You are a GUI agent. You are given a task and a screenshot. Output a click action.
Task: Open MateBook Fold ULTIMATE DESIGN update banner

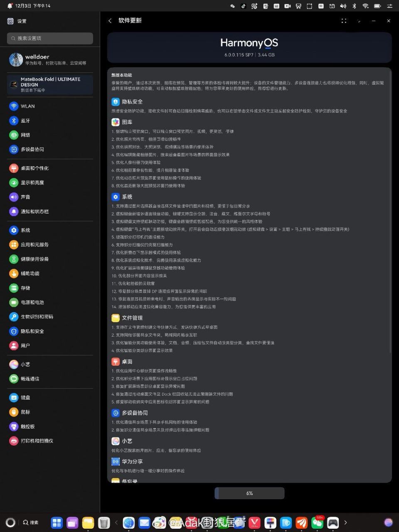tap(50, 84)
